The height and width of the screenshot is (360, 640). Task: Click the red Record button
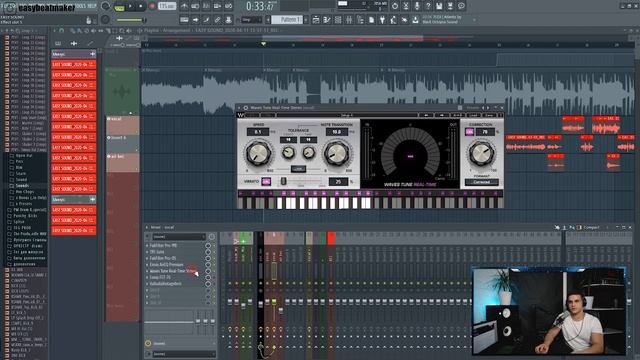coord(152,6)
